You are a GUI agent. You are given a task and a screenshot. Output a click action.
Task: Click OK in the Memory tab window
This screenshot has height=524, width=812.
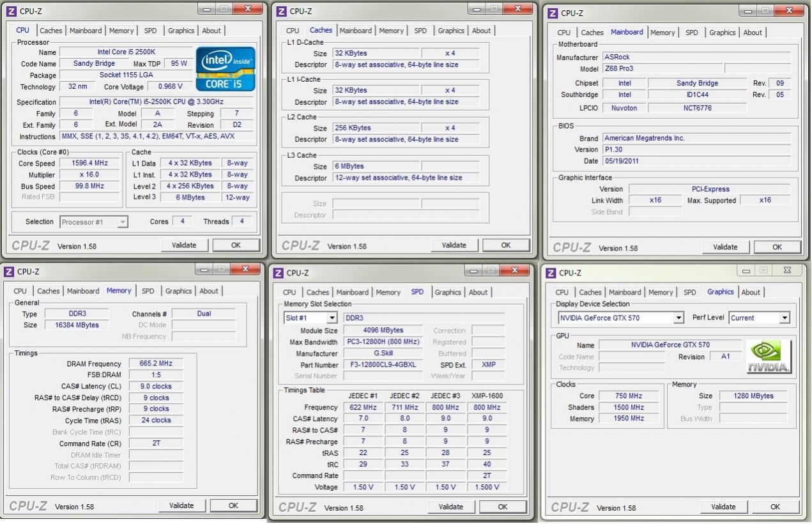click(x=233, y=505)
